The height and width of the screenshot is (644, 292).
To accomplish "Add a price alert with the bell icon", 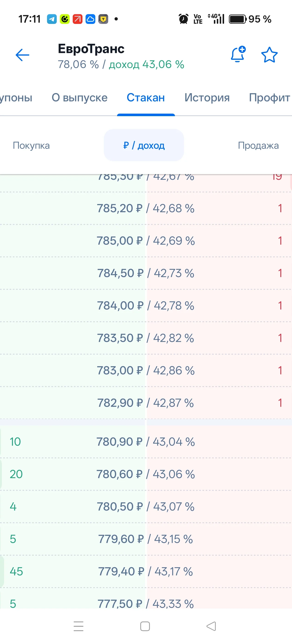I will point(238,54).
